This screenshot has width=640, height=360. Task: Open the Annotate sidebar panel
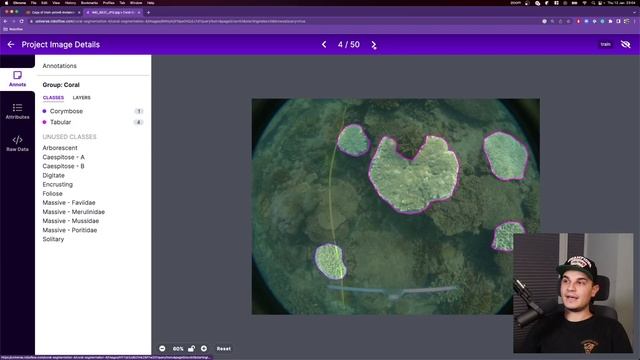click(x=17, y=79)
